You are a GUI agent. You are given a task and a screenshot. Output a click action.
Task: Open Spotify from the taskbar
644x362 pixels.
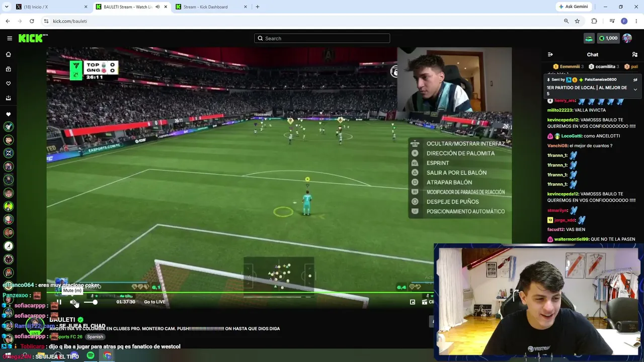tap(91, 356)
